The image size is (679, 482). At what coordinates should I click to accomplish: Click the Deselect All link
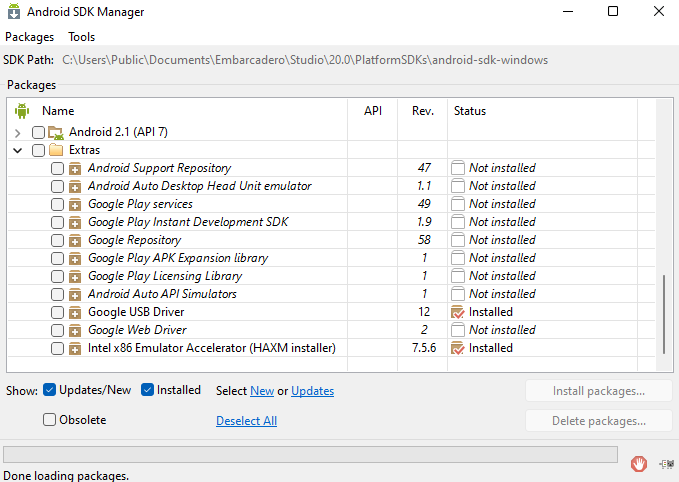click(246, 421)
